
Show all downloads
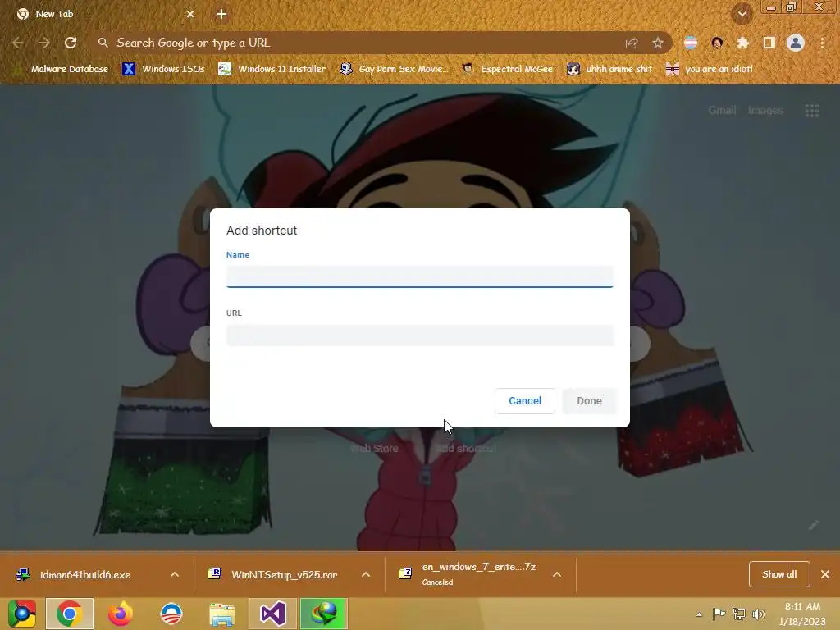click(779, 574)
